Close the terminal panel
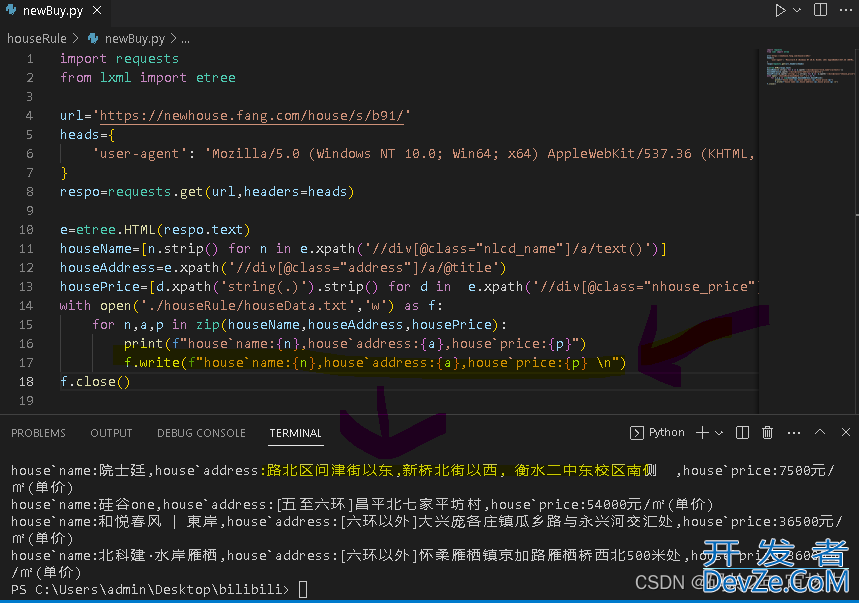 845,432
